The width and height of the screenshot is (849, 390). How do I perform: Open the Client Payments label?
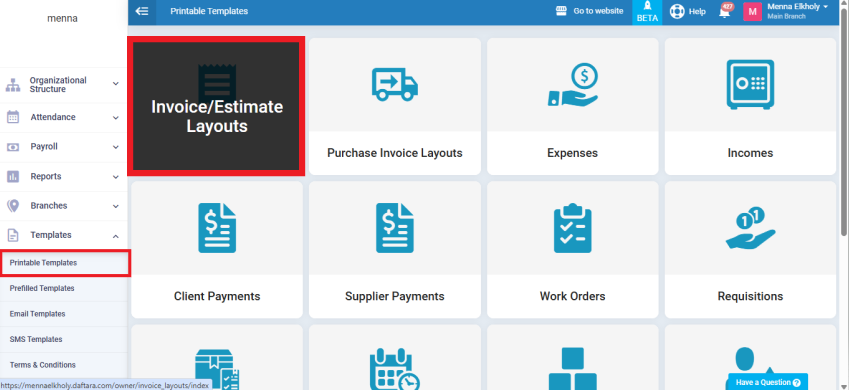217,296
